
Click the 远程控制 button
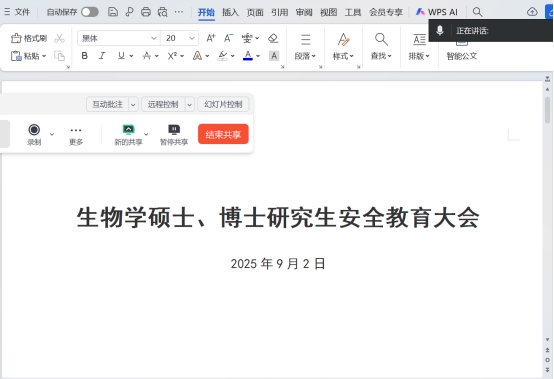[x=163, y=104]
